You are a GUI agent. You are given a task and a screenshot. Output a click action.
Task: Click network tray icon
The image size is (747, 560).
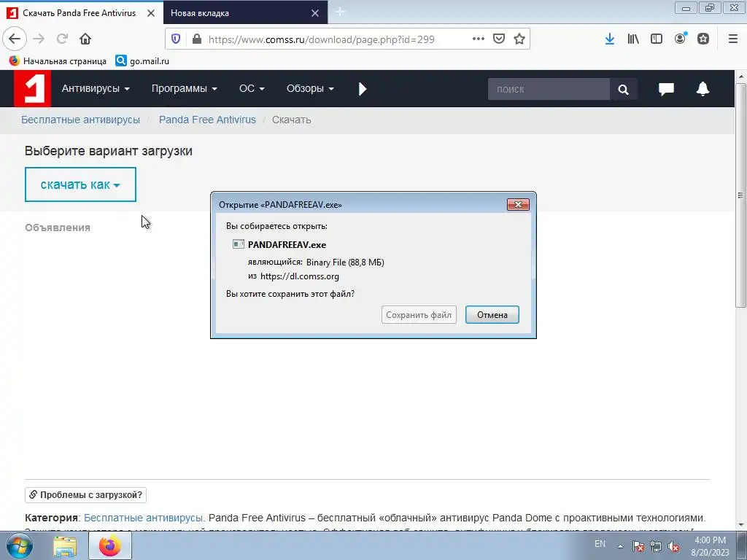tap(656, 546)
